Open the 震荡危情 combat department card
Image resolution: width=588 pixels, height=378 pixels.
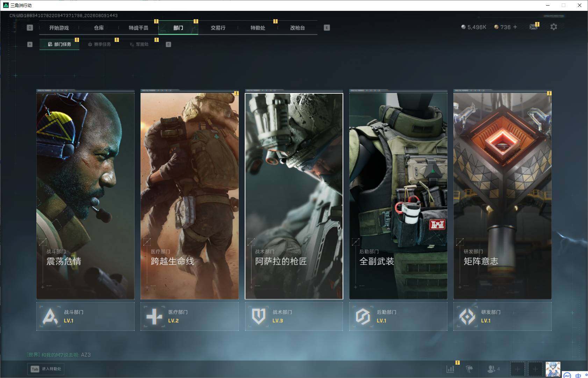tap(85, 196)
